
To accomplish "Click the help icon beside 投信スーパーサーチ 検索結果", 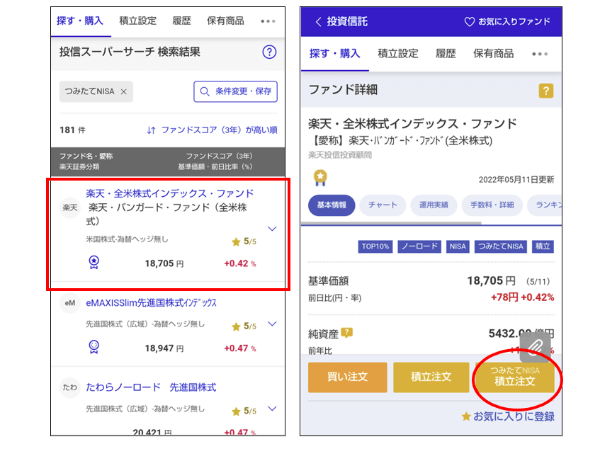I will point(268,53).
